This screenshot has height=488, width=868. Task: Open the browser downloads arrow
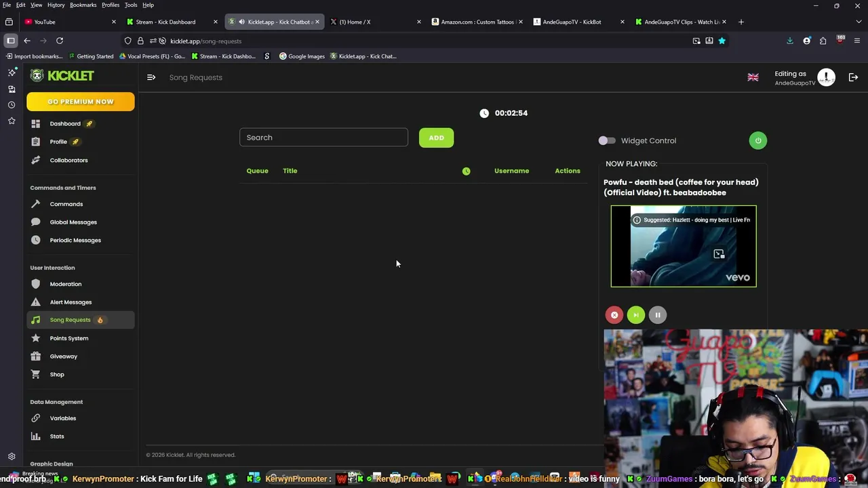tap(790, 41)
